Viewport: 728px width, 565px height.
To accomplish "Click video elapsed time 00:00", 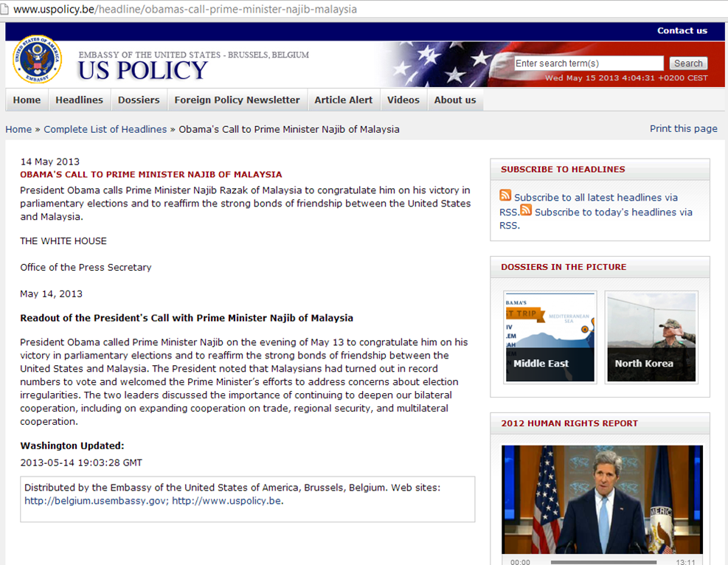I will click(x=520, y=562).
